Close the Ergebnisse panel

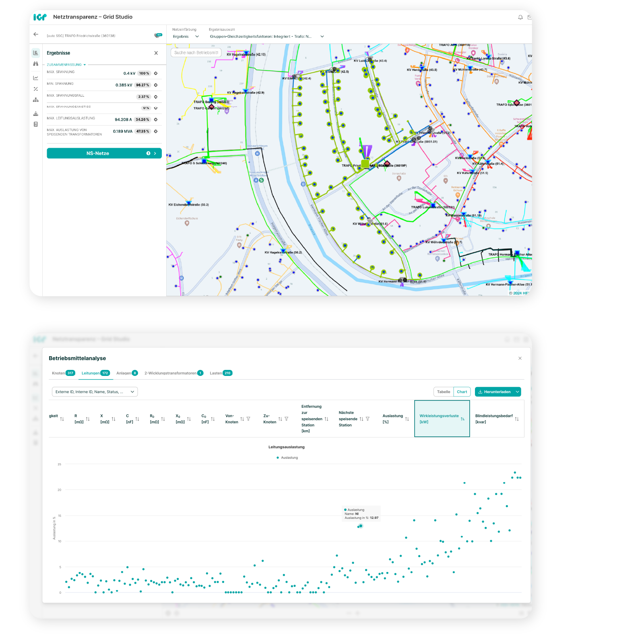point(156,53)
